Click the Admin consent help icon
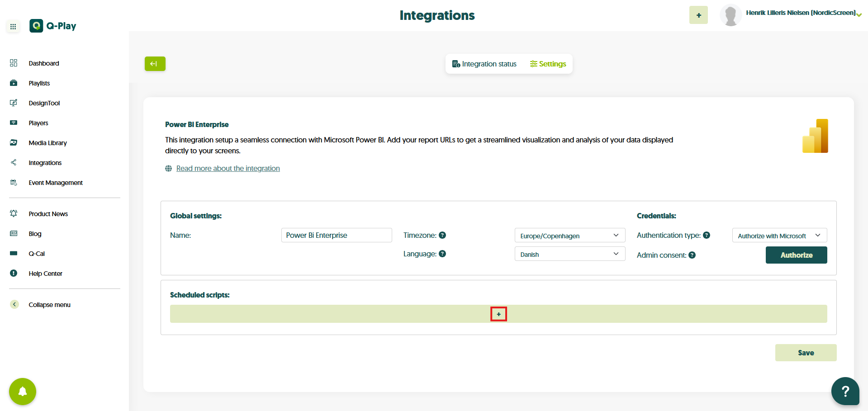868x411 pixels. click(x=692, y=255)
